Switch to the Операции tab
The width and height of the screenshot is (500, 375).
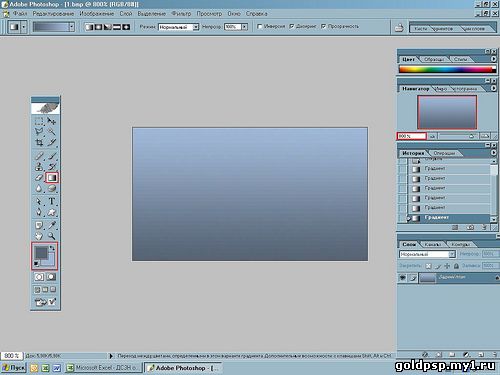[444, 153]
